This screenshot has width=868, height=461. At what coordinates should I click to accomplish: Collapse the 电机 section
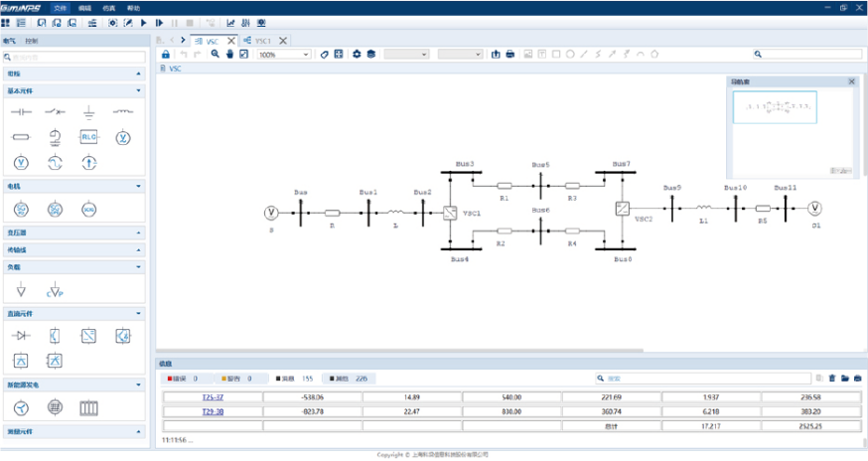tap(138, 186)
